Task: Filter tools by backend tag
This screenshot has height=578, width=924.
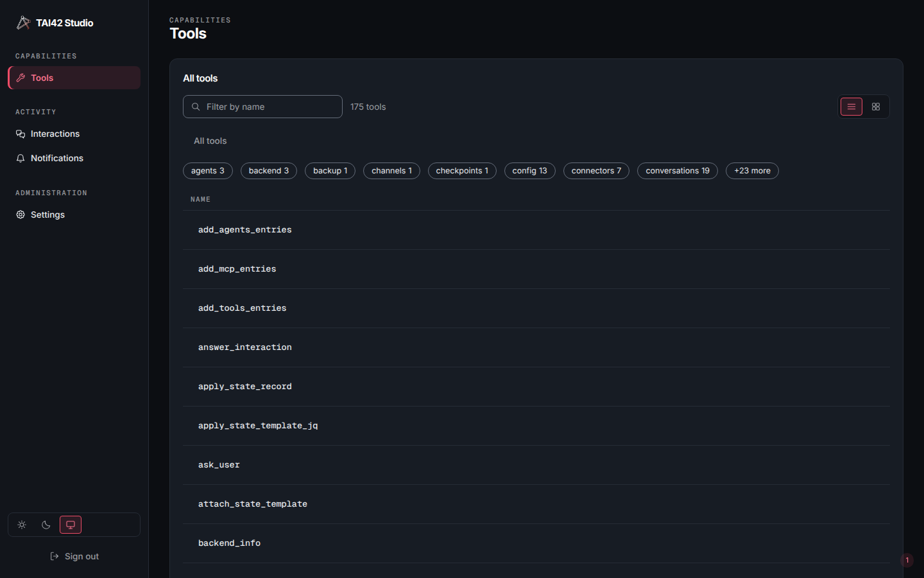Action: [x=269, y=171]
